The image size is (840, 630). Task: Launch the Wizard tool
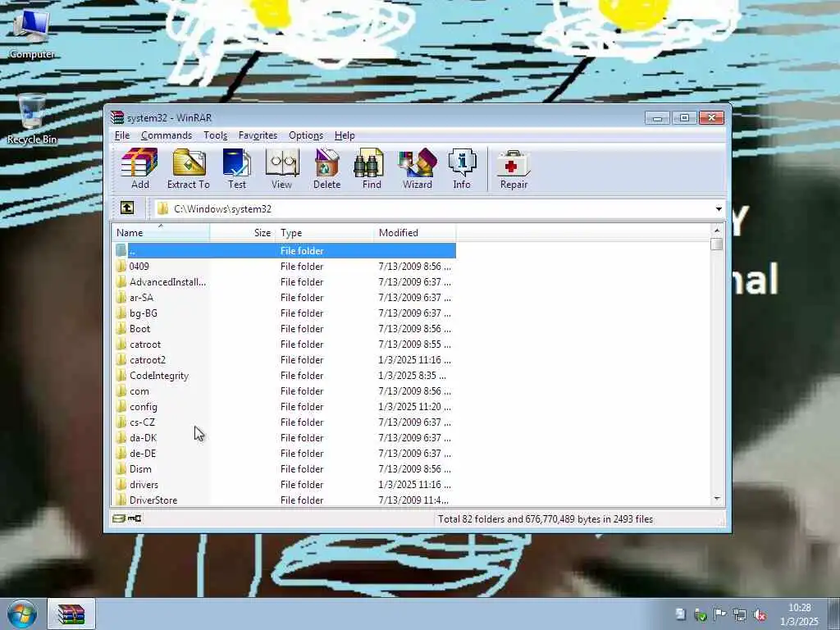point(418,169)
